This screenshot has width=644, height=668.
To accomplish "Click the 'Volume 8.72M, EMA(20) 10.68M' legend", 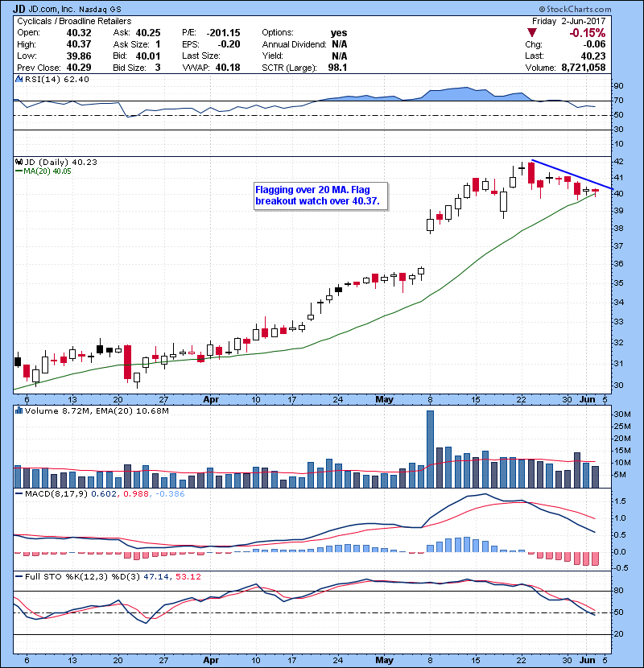I will tap(97, 411).
